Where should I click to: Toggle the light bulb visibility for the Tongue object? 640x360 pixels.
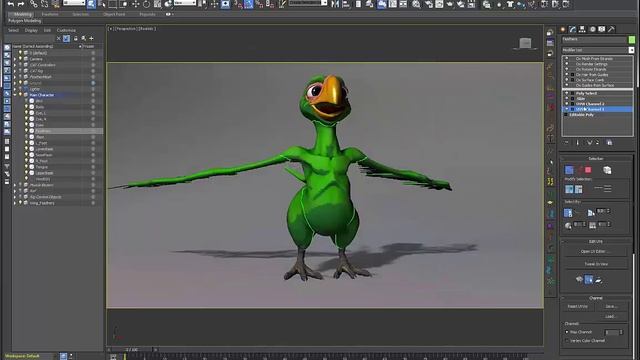coord(27,167)
